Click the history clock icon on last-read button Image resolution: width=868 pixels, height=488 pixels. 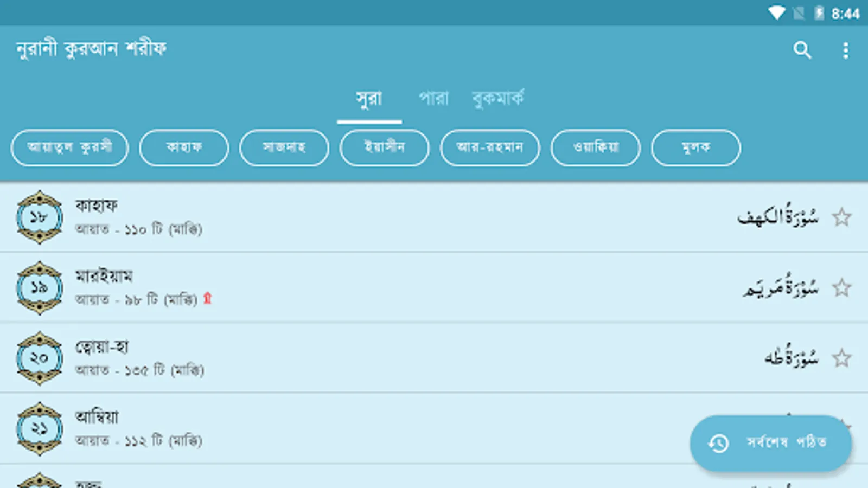(x=718, y=443)
